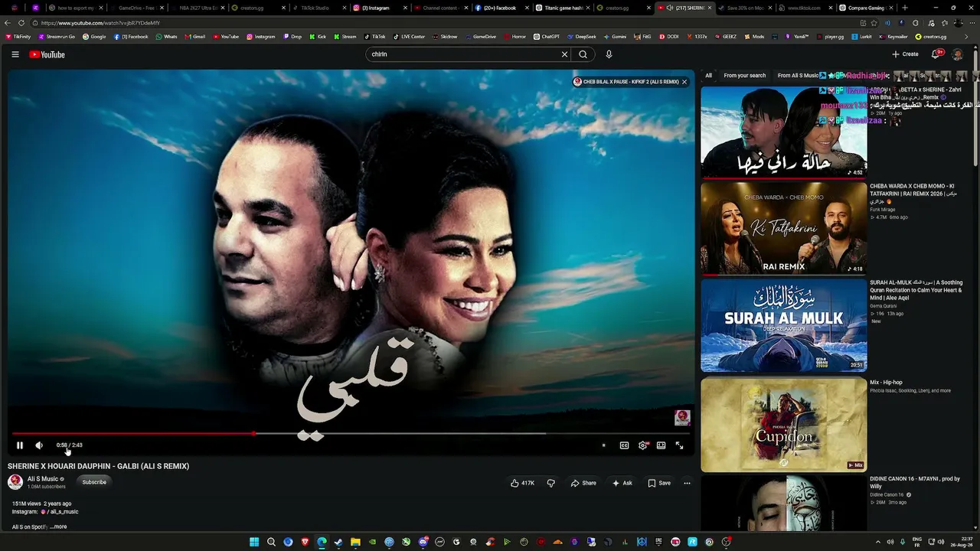Start voice search with microphone
The height and width of the screenshot is (551, 980).
[609, 54]
